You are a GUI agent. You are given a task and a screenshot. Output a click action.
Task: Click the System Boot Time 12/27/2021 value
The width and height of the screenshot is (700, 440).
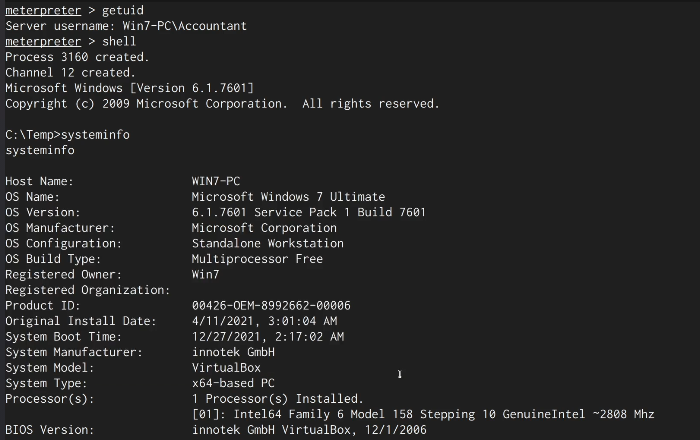[267, 337]
